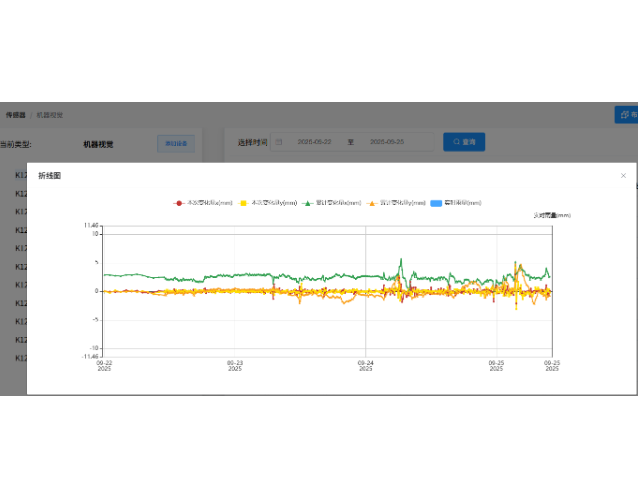Click the calendar icon in date range

click(279, 143)
